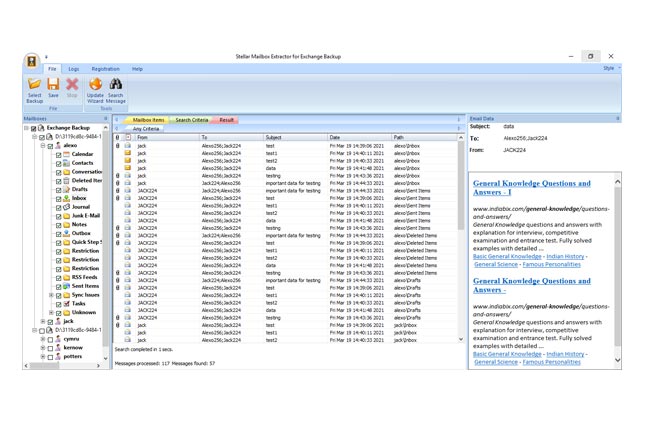The height and width of the screenshot is (421, 645).
Task: Check the kernow mailbox checkbox
Action: [x=50, y=348]
